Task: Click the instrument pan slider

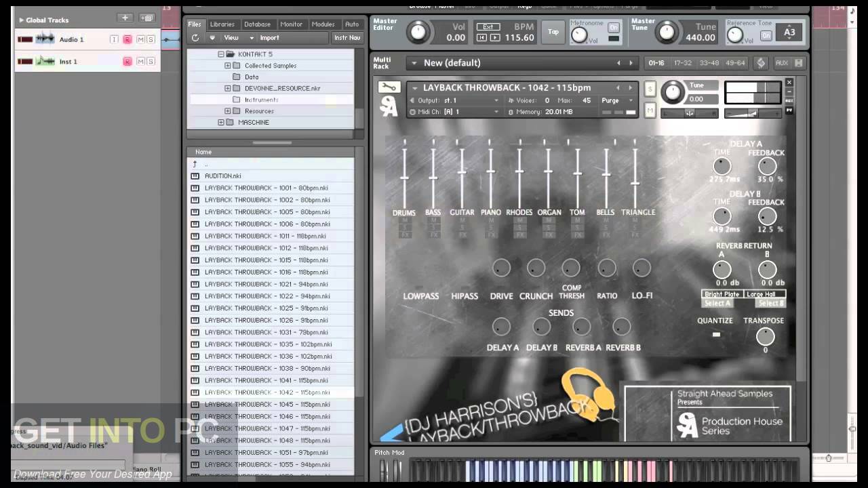Action: pos(689,113)
